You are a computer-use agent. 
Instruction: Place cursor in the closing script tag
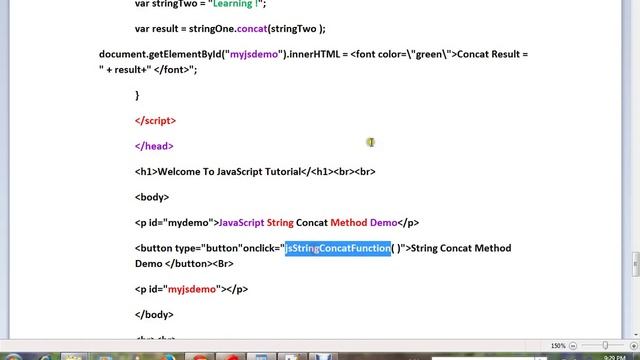coord(156,121)
